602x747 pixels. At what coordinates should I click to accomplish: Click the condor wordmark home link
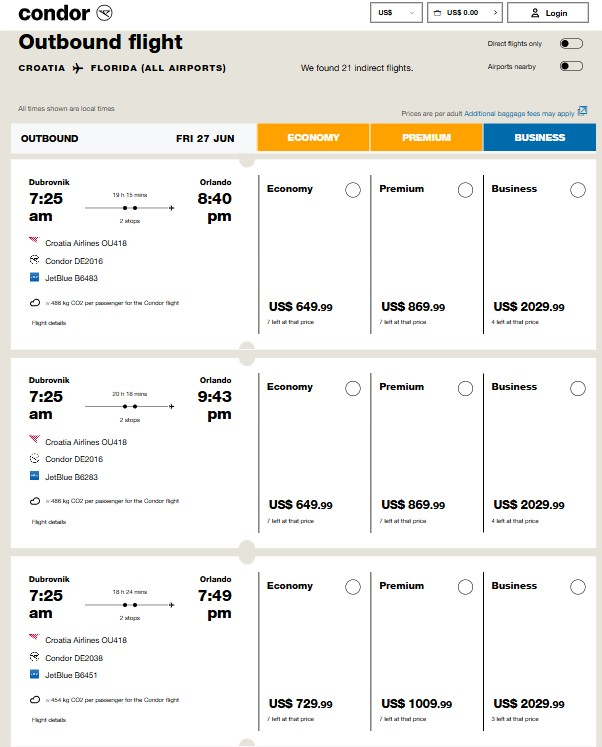pyautogui.click(x=54, y=13)
